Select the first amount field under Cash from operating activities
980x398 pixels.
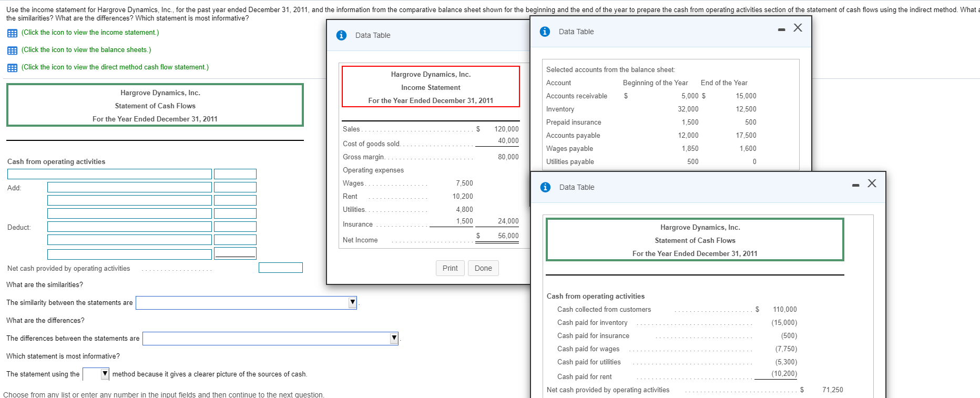[x=235, y=174]
